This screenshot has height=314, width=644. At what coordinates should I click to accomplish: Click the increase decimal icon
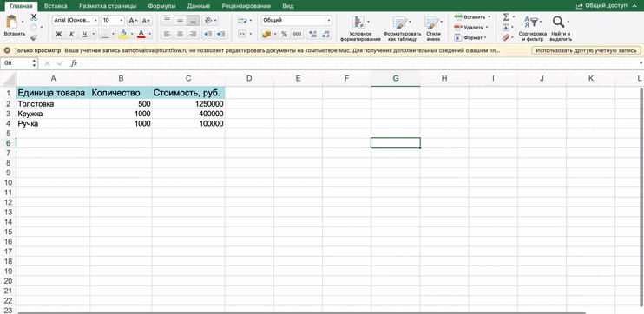312,34
